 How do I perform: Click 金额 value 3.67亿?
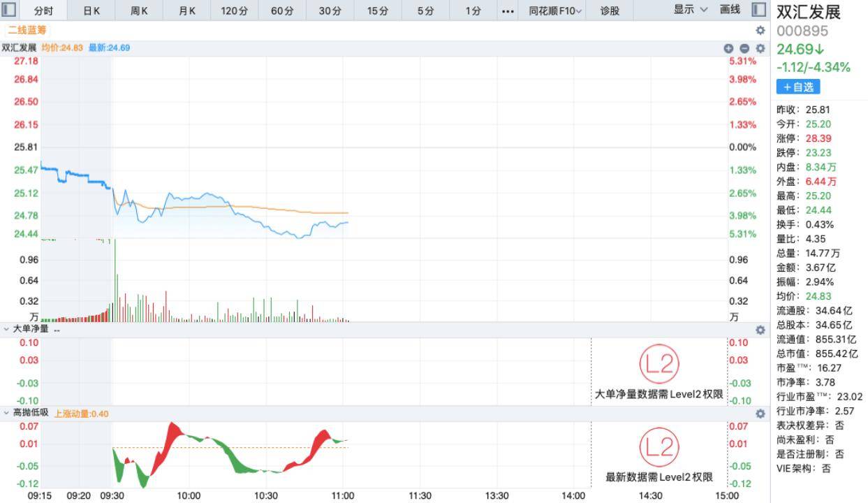click(x=821, y=268)
